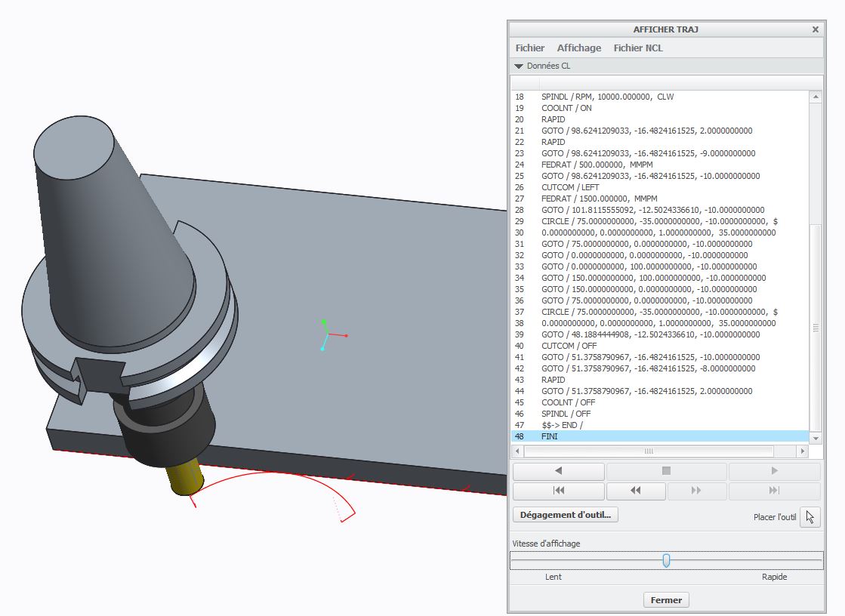Click the play backward arrow button
The height and width of the screenshot is (616, 845).
(558, 471)
